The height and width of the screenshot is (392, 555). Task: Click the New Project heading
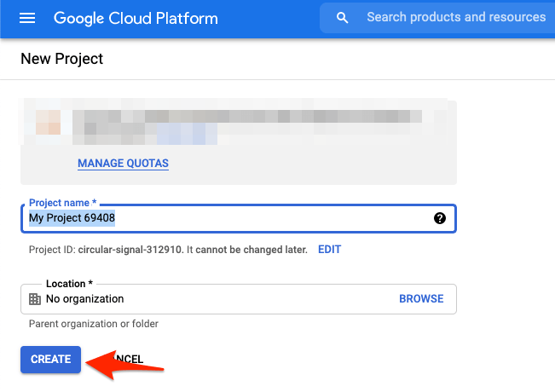(x=62, y=59)
